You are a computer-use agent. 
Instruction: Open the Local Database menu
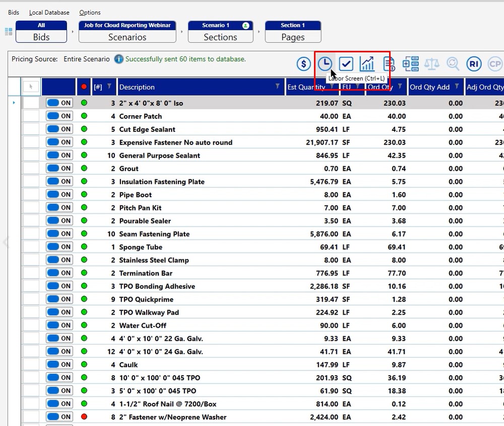click(x=49, y=13)
